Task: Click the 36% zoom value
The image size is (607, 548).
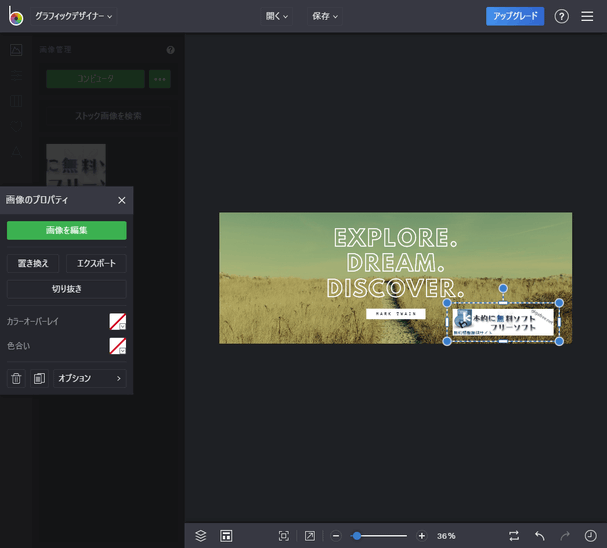Action: (446, 536)
